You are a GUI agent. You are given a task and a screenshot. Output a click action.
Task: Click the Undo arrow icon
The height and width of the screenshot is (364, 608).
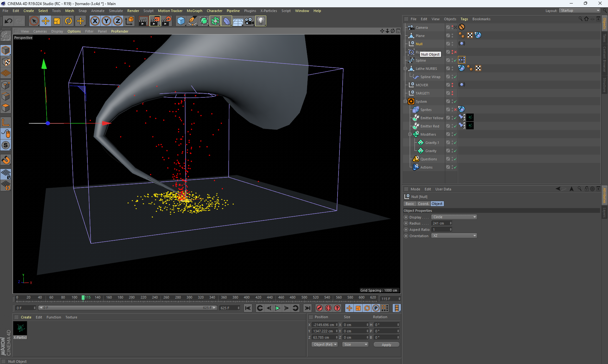point(9,21)
